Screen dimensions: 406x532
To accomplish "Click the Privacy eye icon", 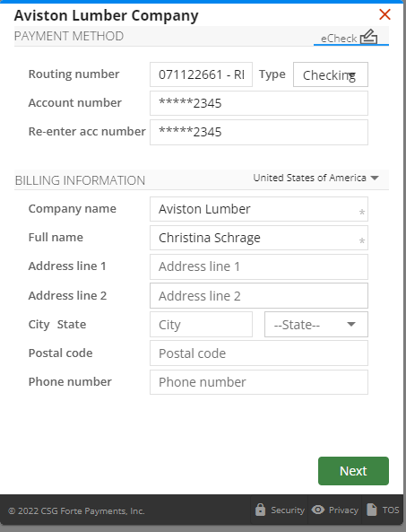I will [x=318, y=510].
